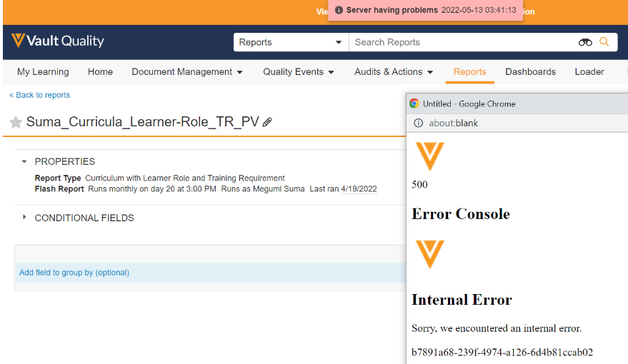Click the Back to reports link
Viewport: 628px width, 364px height.
(39, 95)
